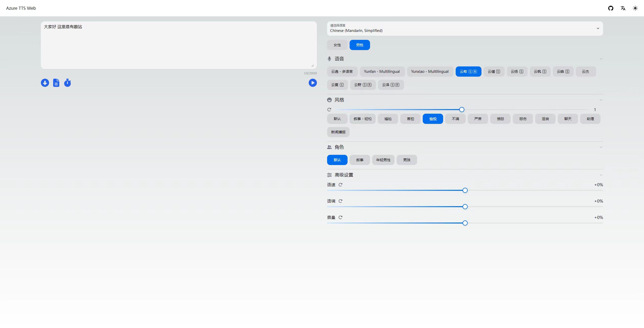Collapse the 角色 section chevron
Image resolution: width=644 pixels, height=328 pixels.
(601, 147)
